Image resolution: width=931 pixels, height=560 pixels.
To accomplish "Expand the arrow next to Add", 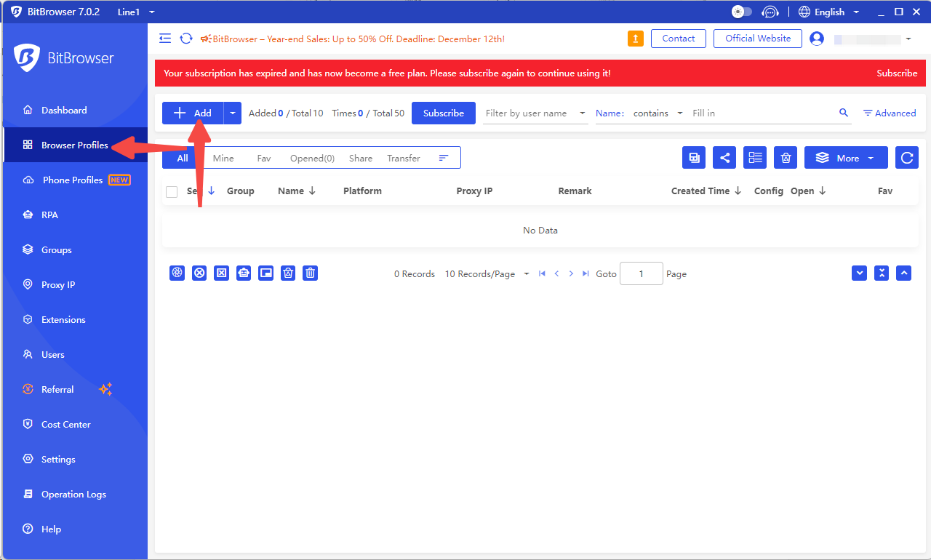I will [233, 113].
